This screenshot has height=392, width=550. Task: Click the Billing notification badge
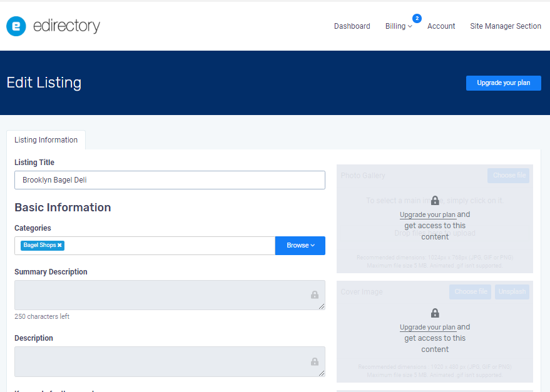[x=417, y=18]
